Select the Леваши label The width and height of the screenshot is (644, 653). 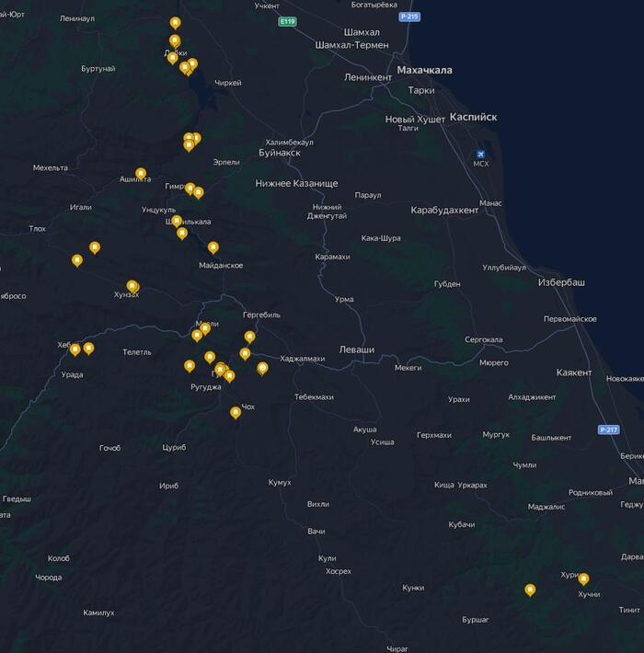[x=357, y=349]
